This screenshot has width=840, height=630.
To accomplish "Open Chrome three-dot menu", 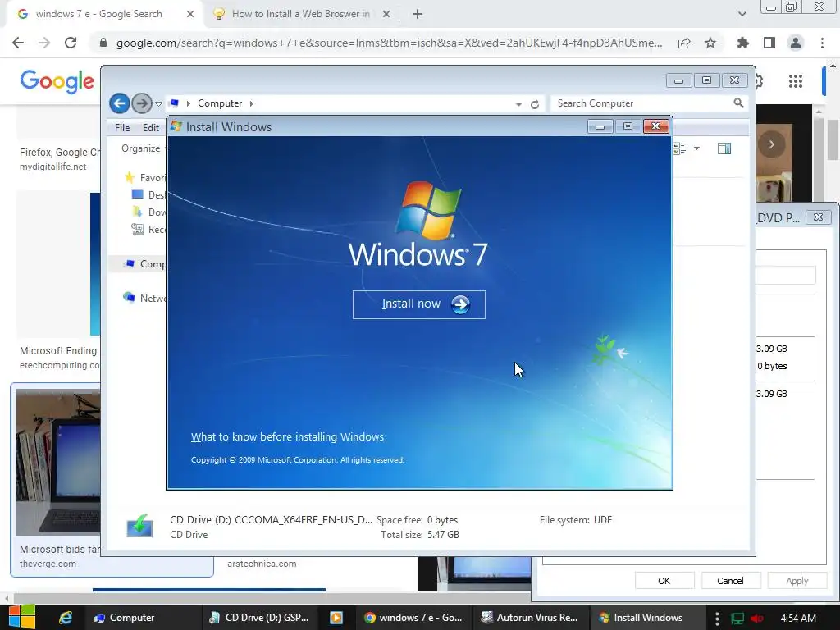I will 822,43.
